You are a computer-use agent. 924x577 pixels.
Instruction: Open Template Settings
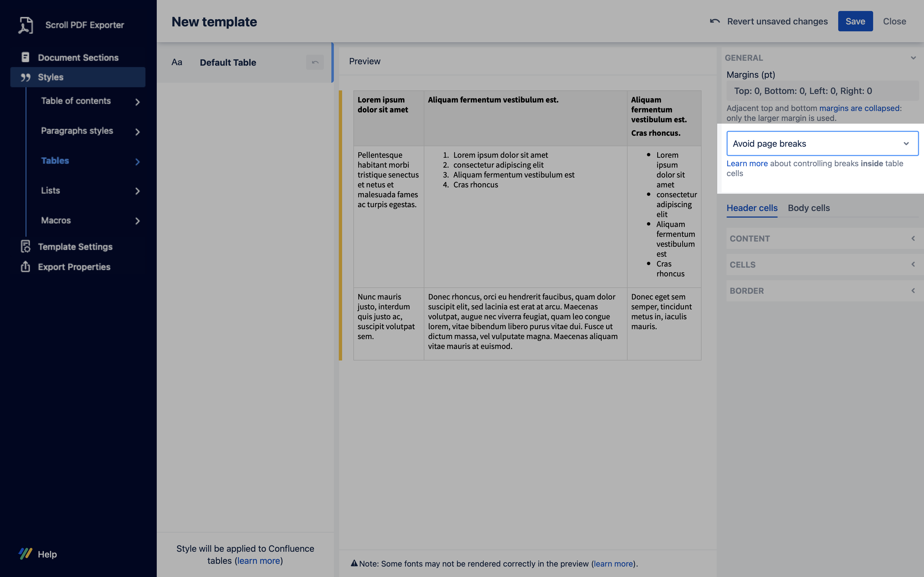pos(75,247)
